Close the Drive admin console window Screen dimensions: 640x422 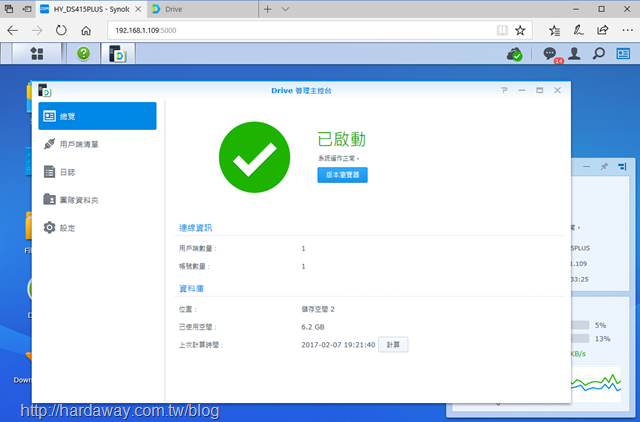557,90
